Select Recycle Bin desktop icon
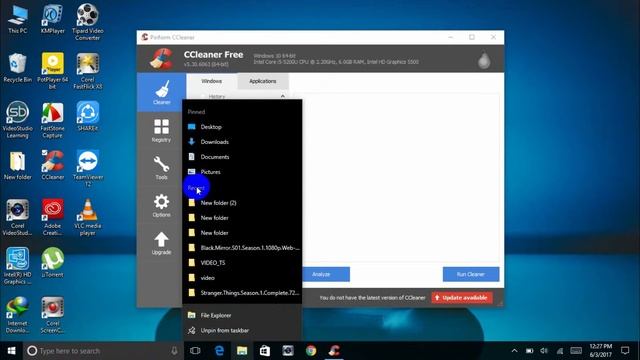This screenshot has width=640, height=360. pos(18,68)
